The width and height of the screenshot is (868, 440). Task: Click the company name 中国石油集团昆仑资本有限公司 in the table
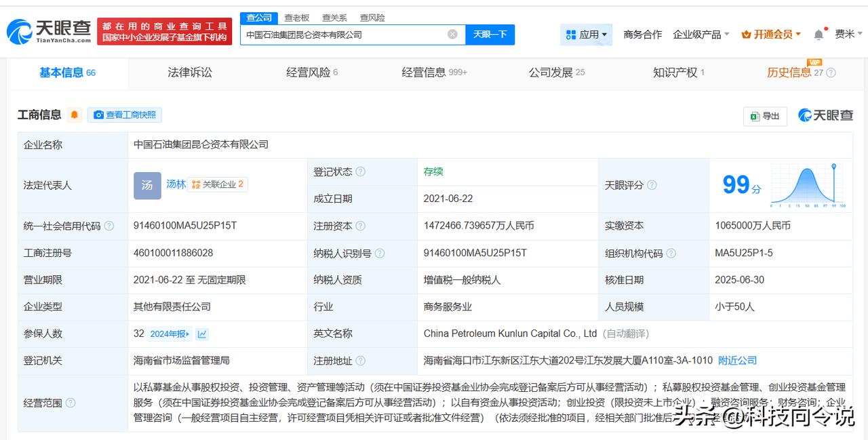point(201,144)
